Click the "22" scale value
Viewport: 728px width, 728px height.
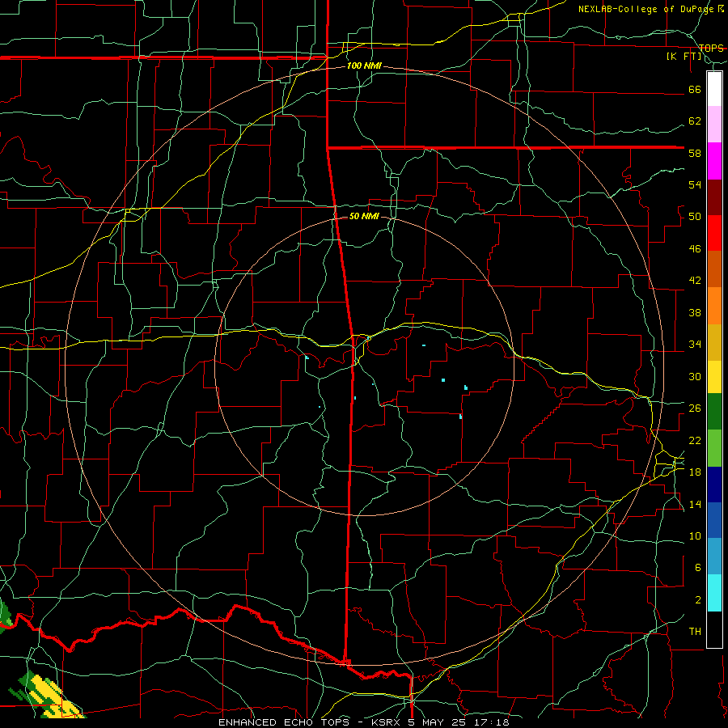695,441
